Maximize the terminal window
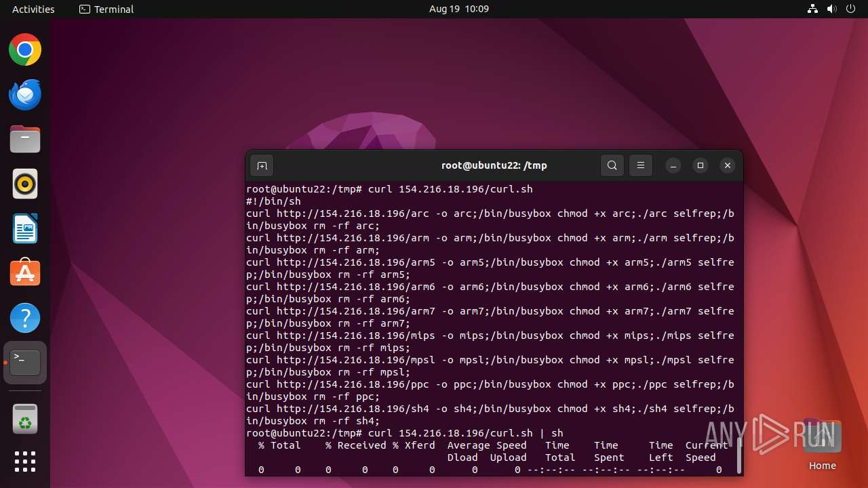Screen dimensions: 868x488 (x=701, y=165)
